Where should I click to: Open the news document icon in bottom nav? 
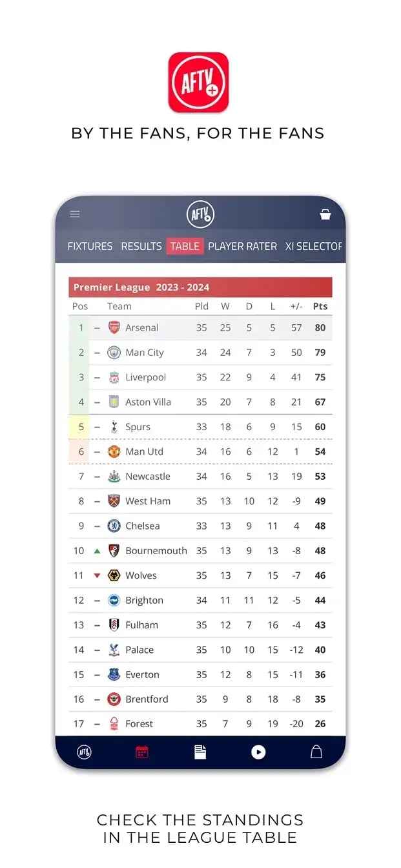pyautogui.click(x=200, y=751)
